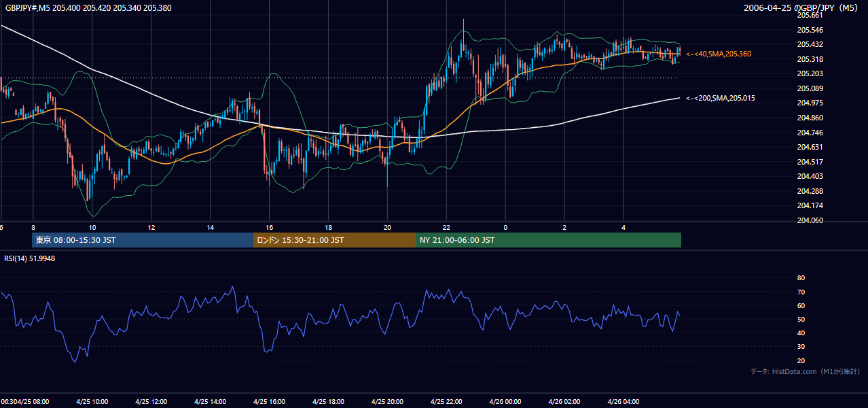Click the 205.203 price axis label

[x=810, y=73]
